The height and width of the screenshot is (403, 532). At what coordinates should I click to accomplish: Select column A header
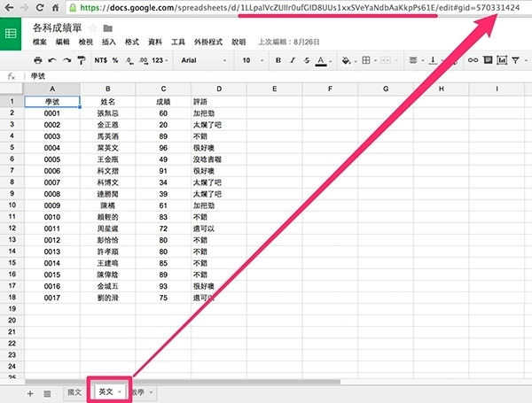[x=52, y=89]
